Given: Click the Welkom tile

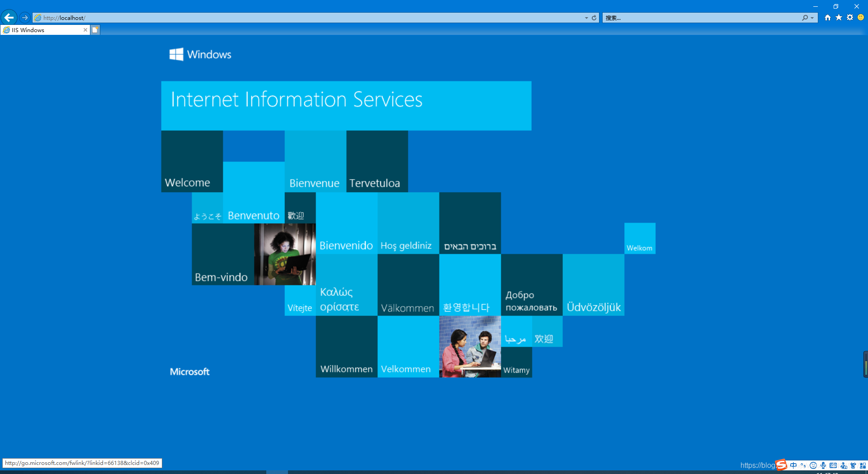Looking at the screenshot, I should click(640, 238).
